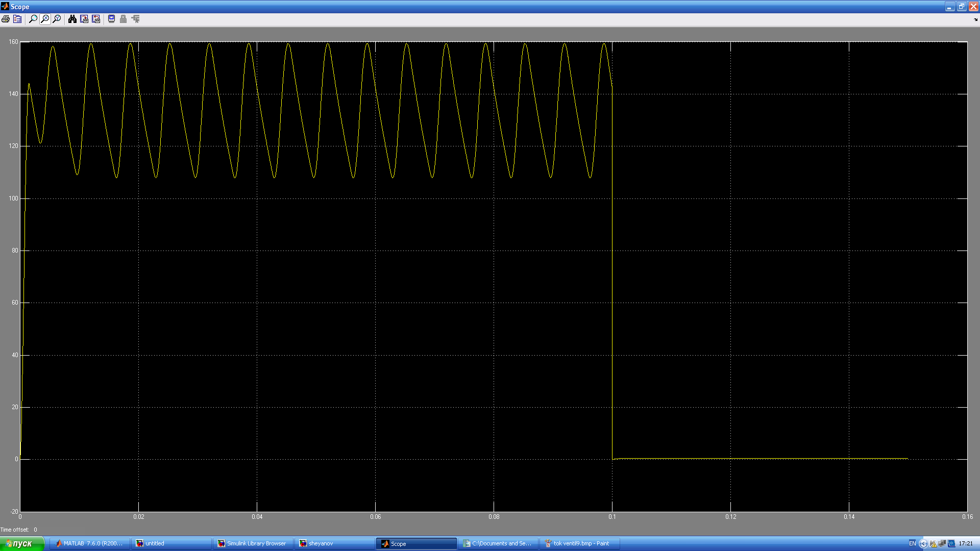This screenshot has height=551, width=980.
Task: Toggle the floating scope icon
Action: [111, 19]
